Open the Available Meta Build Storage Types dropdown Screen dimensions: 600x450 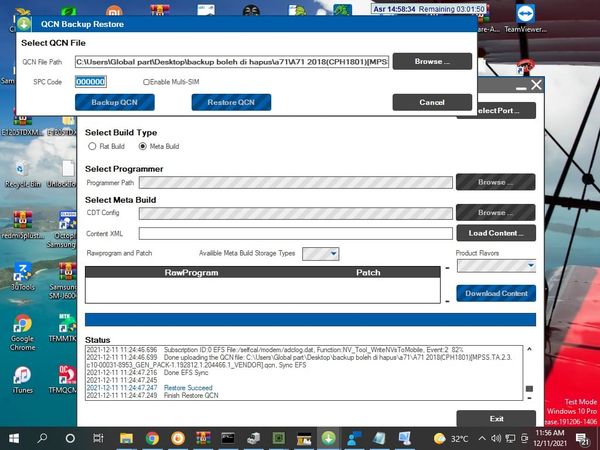pos(320,254)
